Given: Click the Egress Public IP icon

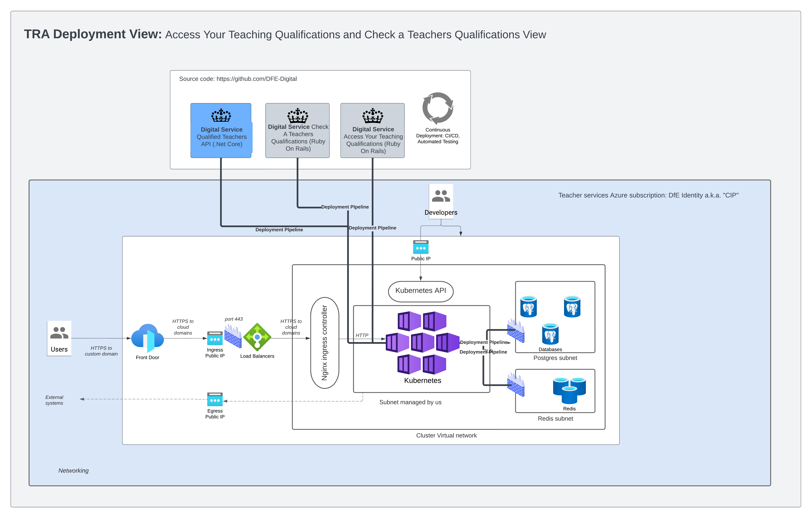Looking at the screenshot, I should tap(215, 399).
